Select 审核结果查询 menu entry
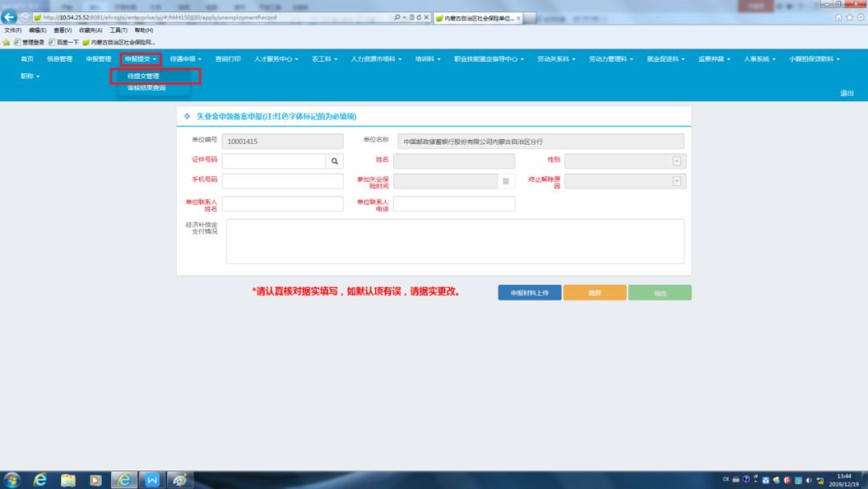Viewport: 868px width, 489px height. click(146, 88)
